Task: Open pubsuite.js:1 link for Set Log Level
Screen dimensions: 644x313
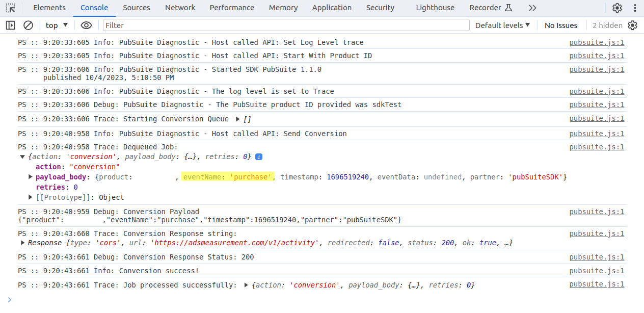Action: 597,42
